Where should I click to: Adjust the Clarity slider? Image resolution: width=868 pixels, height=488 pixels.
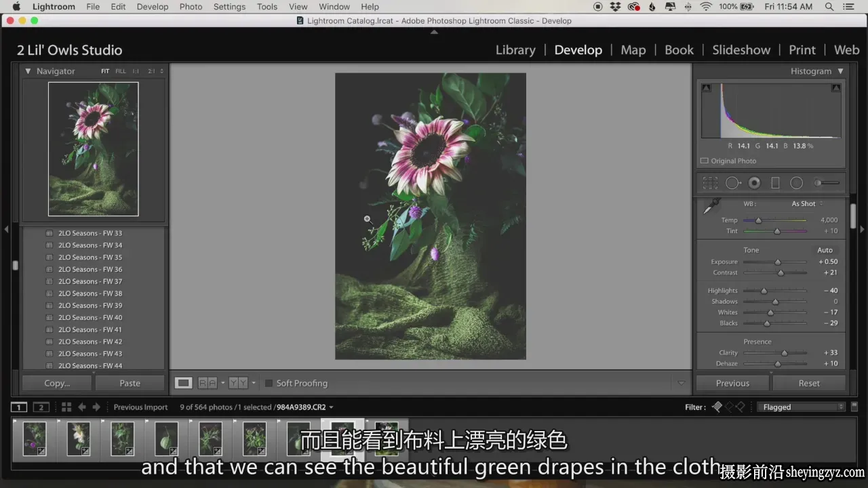785,352
